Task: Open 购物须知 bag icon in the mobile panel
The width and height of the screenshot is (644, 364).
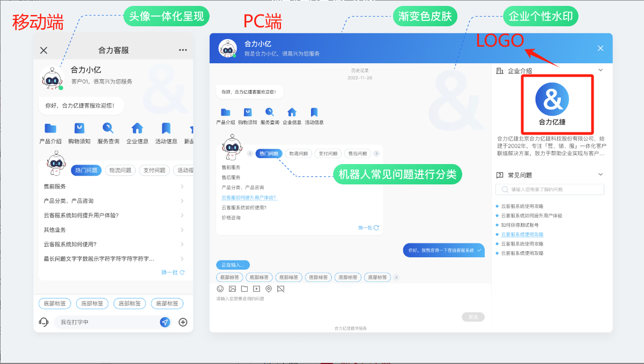Action: 79,128
